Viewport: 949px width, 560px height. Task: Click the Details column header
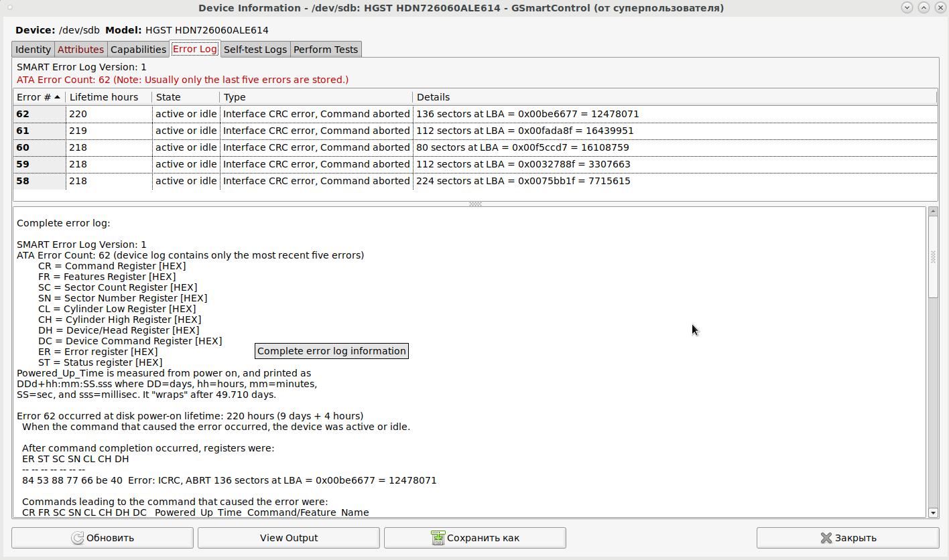pos(433,97)
